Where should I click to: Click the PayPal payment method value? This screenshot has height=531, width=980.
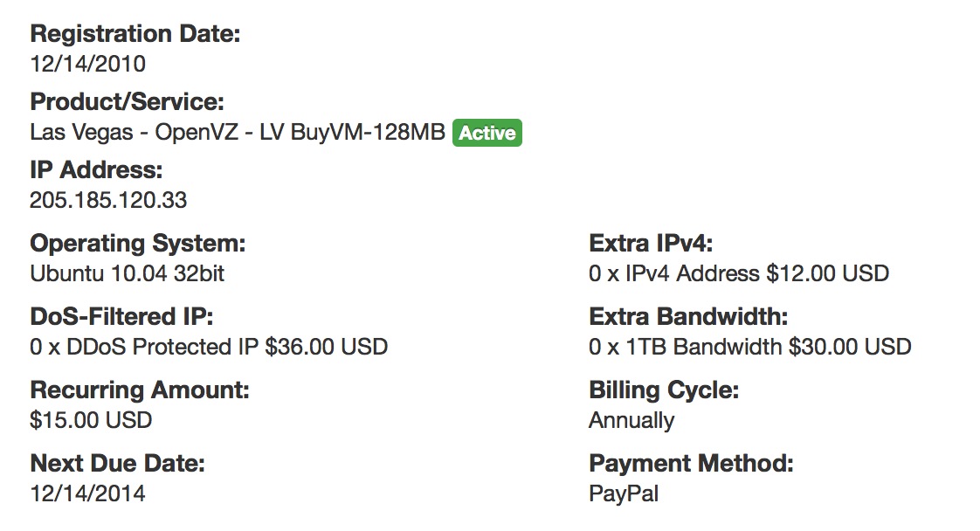(x=624, y=494)
